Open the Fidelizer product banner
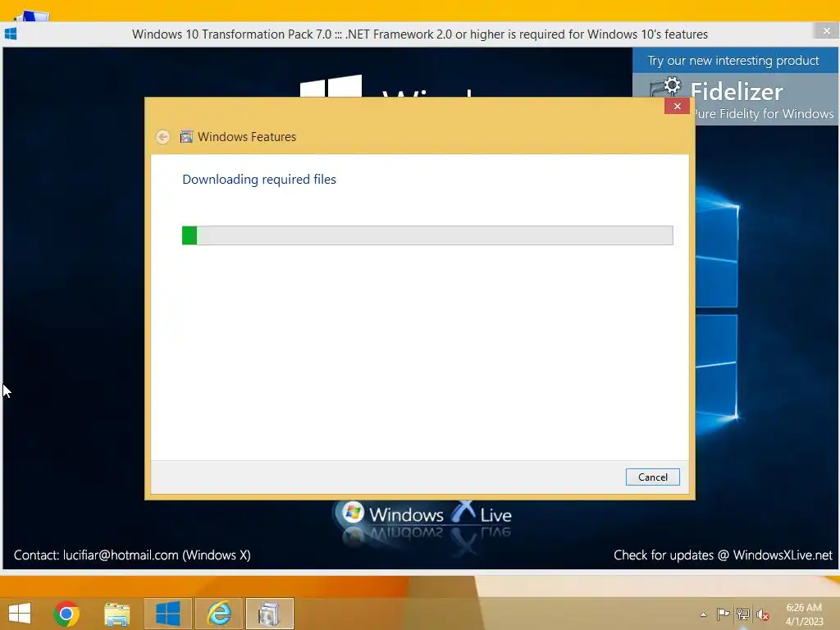Screen dimensions: 840x630 735,99
